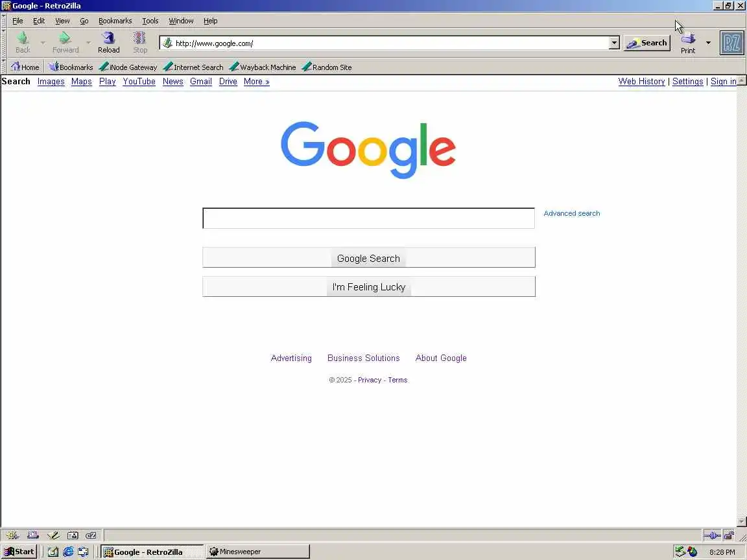Screen dimensions: 747x560
Task: Open the Back button history arrow
Action: (x=42, y=43)
